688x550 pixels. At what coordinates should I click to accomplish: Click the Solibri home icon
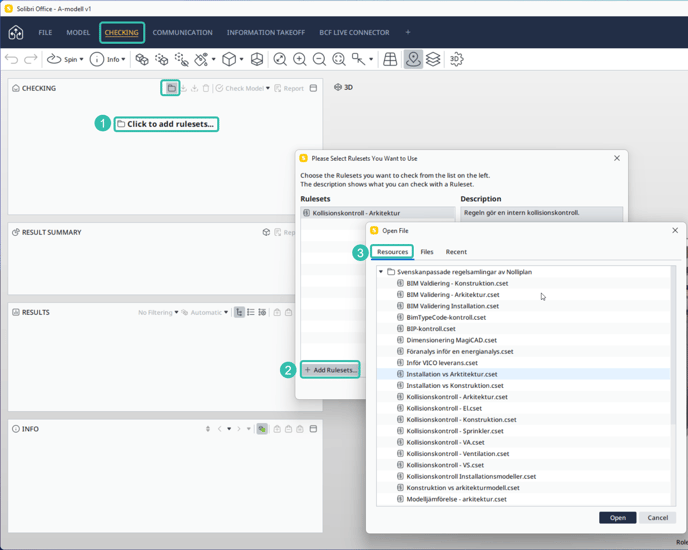coord(16,32)
